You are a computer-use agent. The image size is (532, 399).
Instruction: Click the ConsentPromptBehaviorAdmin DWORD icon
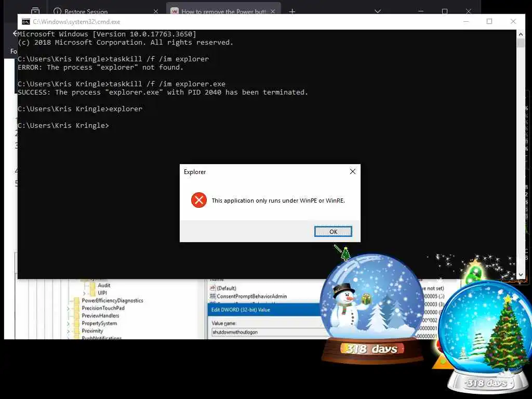pos(212,296)
